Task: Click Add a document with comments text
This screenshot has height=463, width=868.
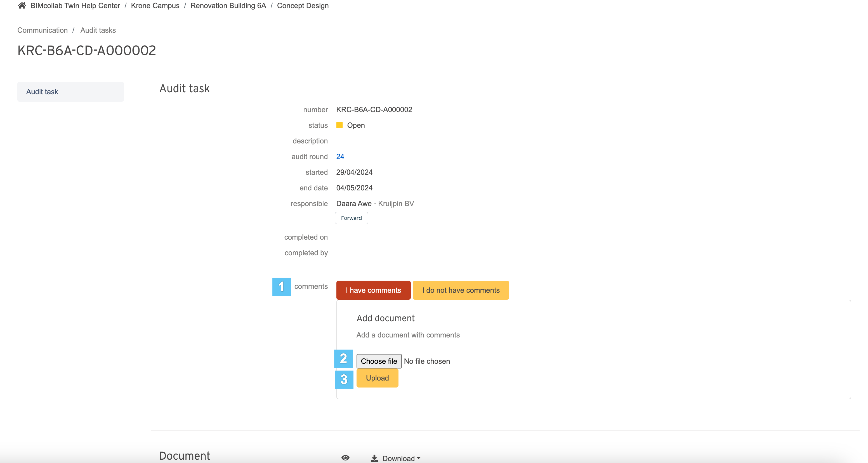Action: [x=408, y=335]
